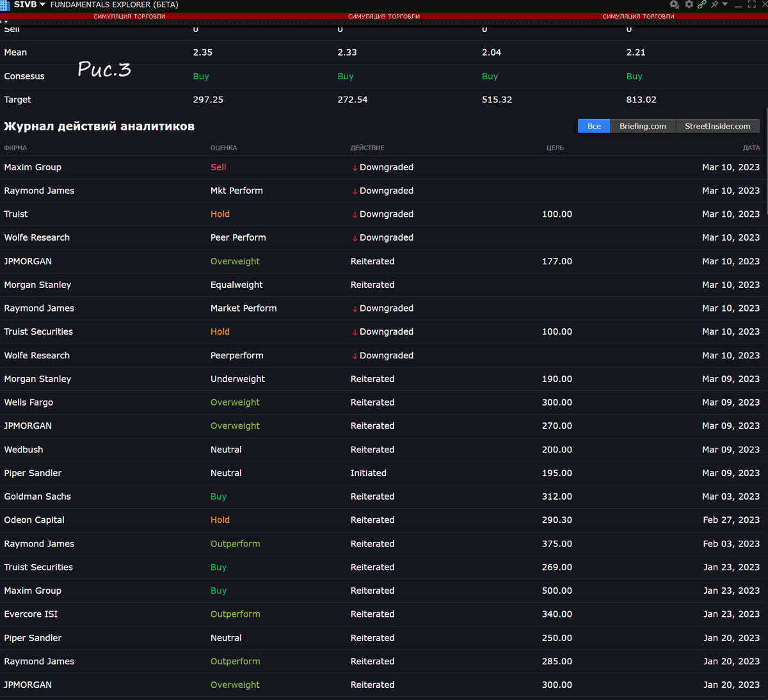This screenshot has height=700, width=768.
Task: Select the target value 515.32
Action: click(497, 100)
